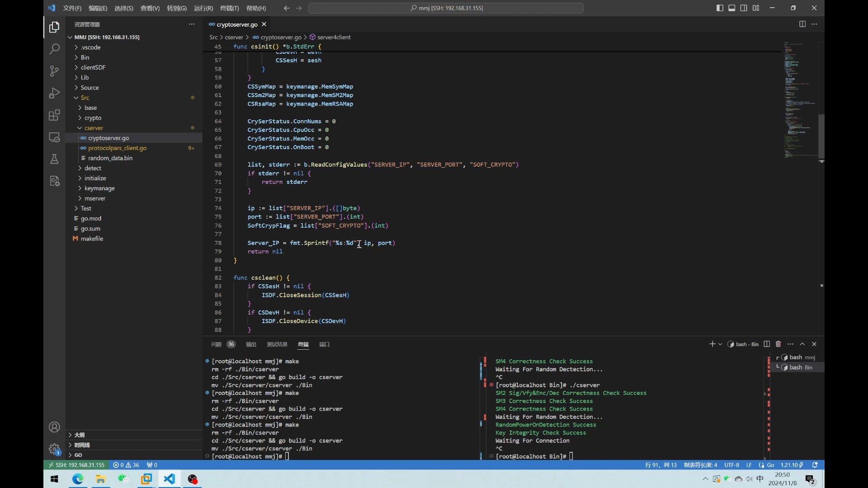The image size is (868, 488).
Task: Switch to the 端口 ports tab
Action: pos(325,344)
